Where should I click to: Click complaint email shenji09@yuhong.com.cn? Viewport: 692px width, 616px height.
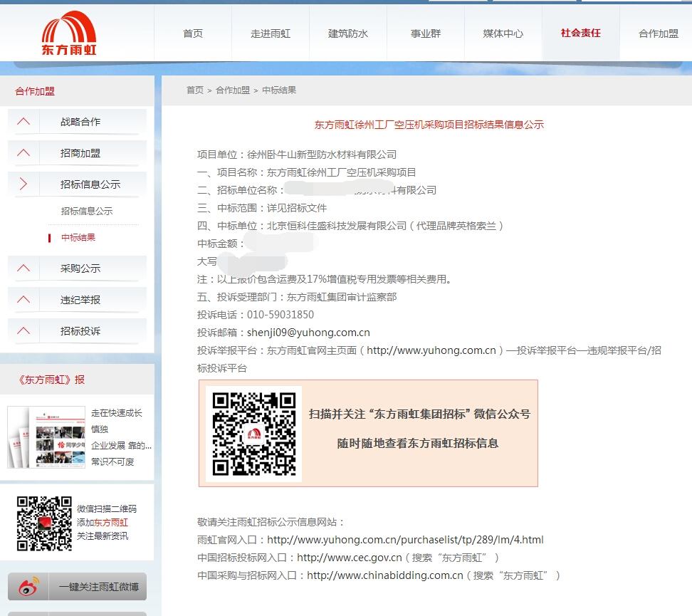tap(308, 333)
